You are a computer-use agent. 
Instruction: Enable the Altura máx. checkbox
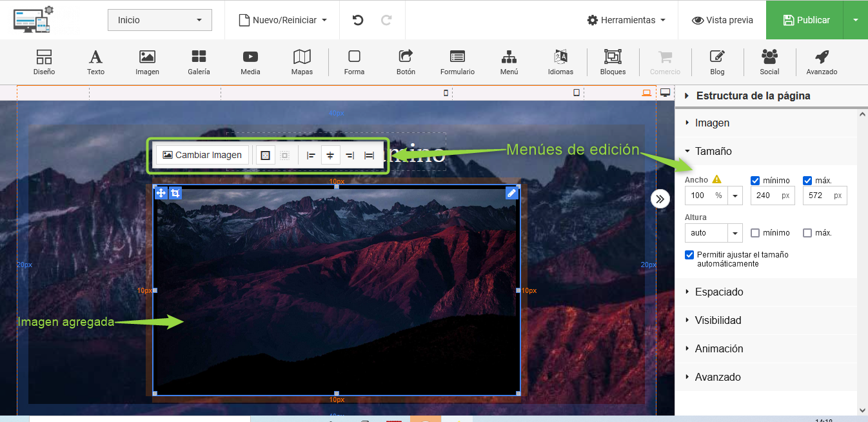click(807, 233)
